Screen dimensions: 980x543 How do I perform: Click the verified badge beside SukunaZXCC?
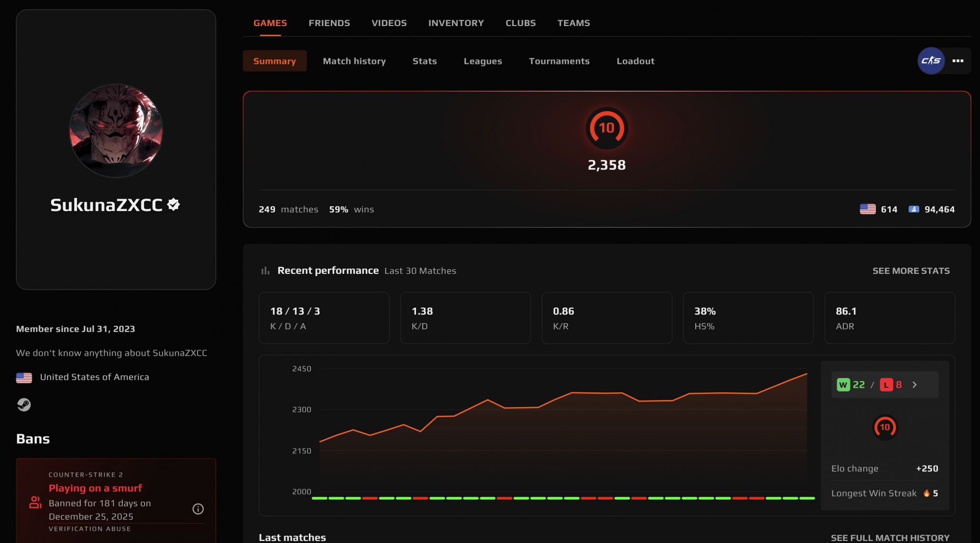[x=174, y=205]
